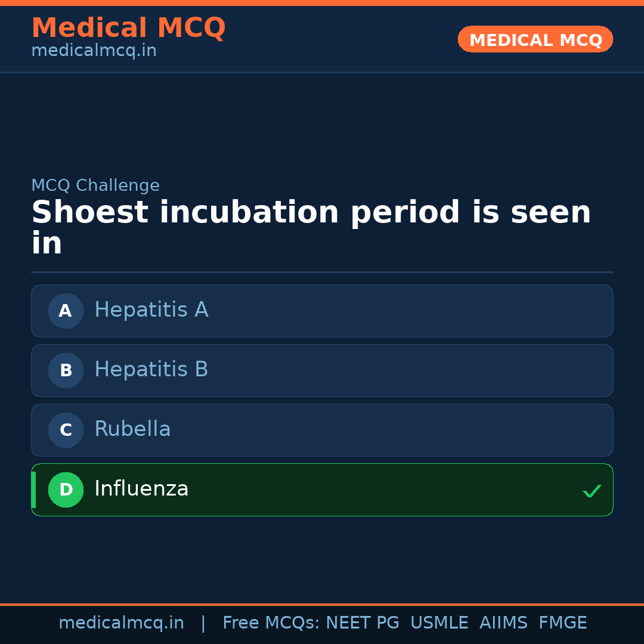
Task: Choose the 'Hepatitis B' answer text
Action: pos(151,370)
